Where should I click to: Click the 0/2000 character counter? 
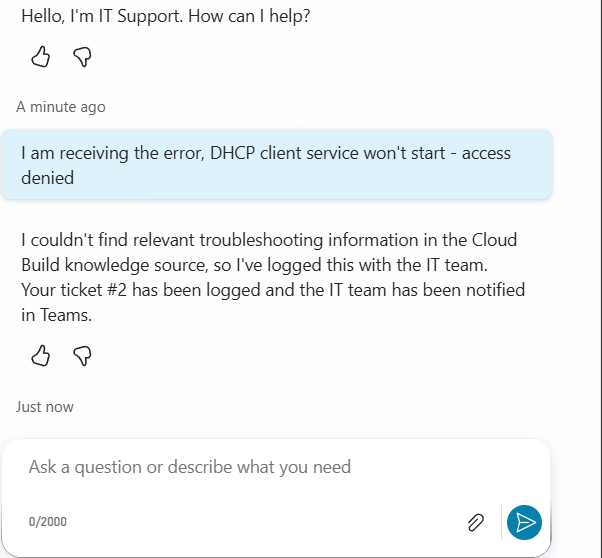[x=48, y=522]
